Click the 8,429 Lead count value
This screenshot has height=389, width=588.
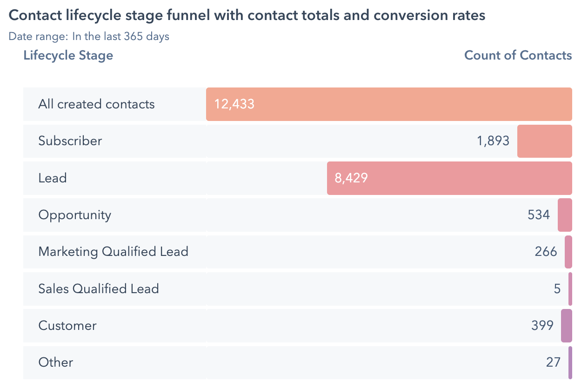[351, 178]
